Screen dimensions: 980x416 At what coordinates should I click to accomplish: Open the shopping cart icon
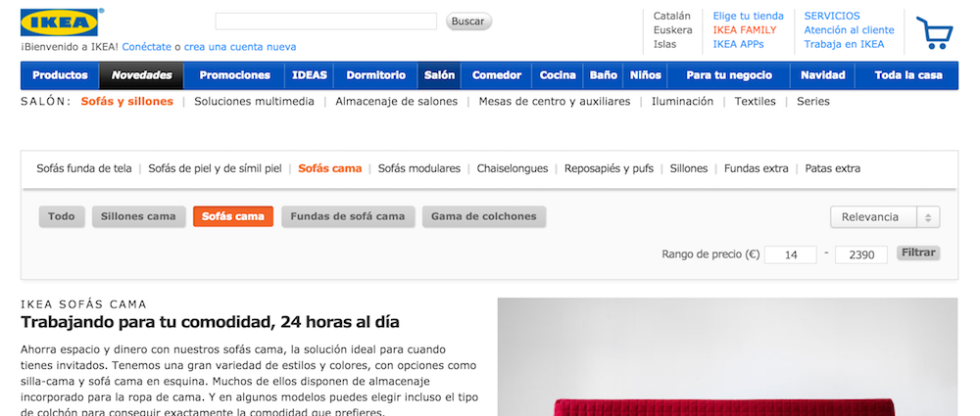click(934, 32)
